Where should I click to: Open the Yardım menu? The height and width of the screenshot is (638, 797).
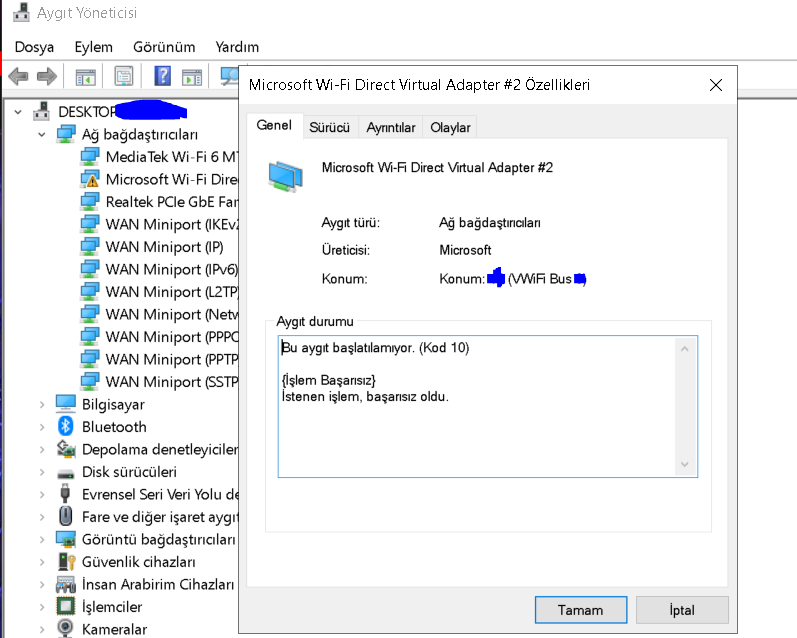pos(237,47)
